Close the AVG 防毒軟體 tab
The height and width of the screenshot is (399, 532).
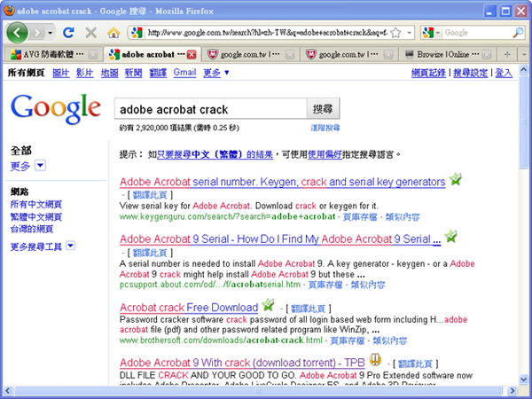[92, 55]
